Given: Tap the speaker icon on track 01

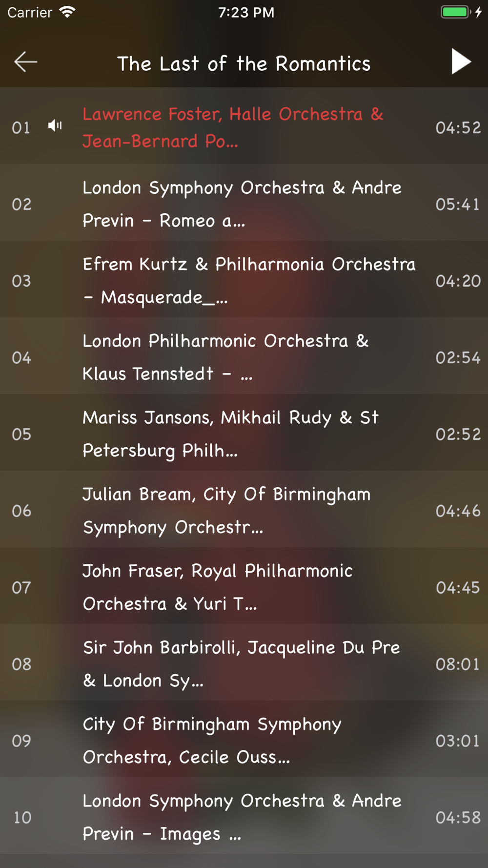Looking at the screenshot, I should pos(55,126).
